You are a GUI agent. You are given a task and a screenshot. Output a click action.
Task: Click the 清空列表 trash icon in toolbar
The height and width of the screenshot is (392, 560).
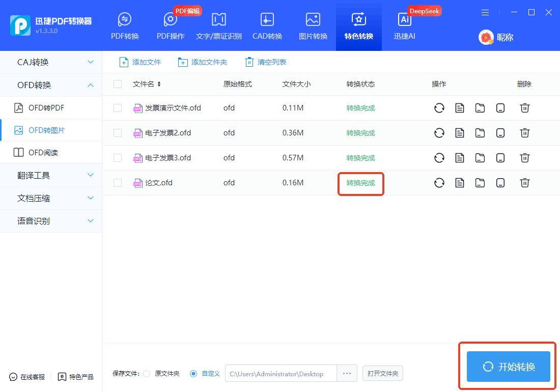249,62
